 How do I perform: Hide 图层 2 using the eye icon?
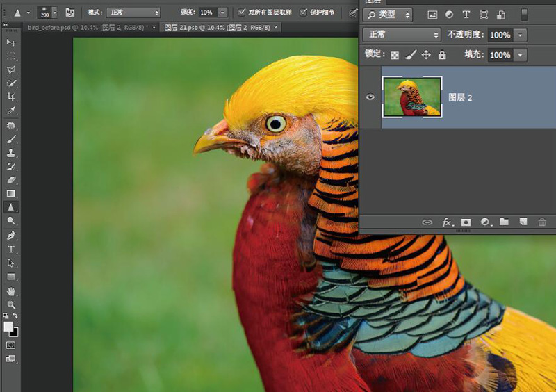370,97
